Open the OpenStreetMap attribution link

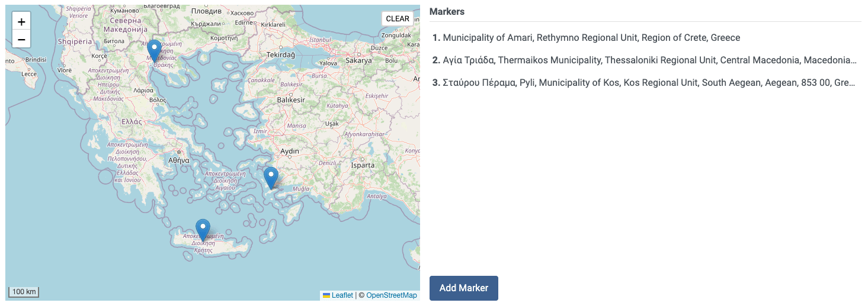392,295
